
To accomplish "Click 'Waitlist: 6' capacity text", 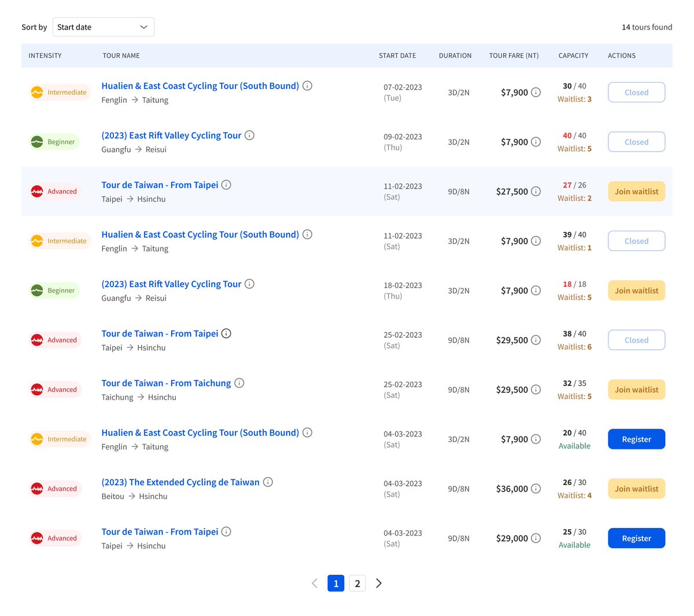I will point(574,346).
